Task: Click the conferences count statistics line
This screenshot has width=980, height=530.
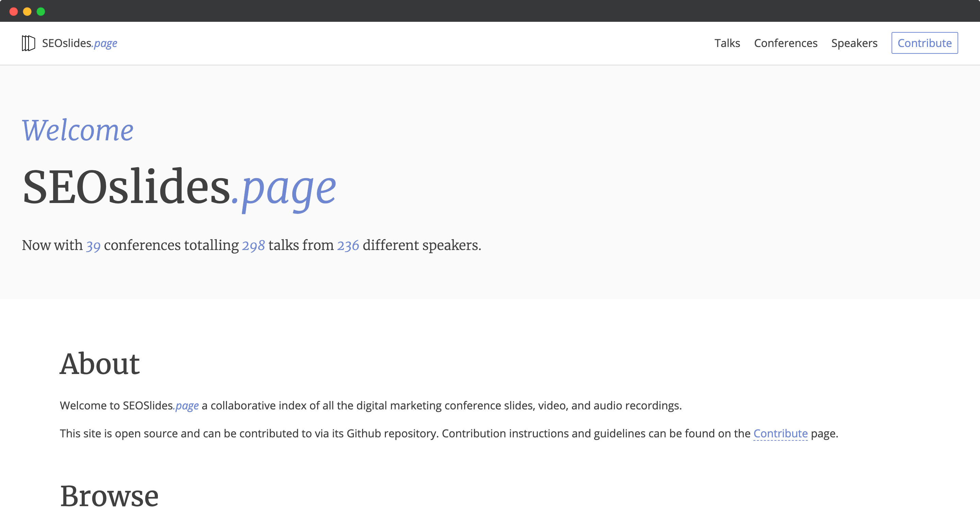Action: pyautogui.click(x=251, y=246)
